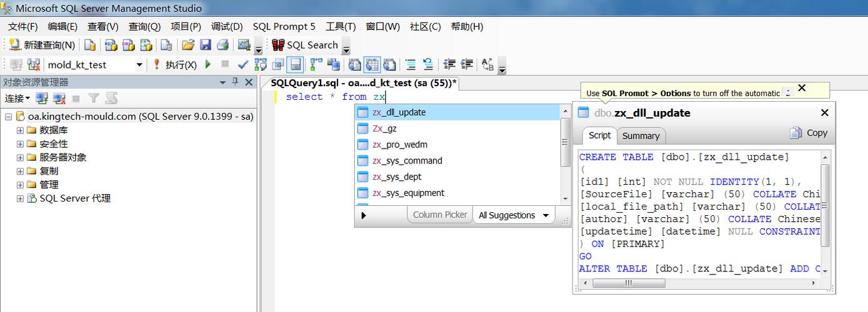The height and width of the screenshot is (312, 868).
Task: Select zx_sys_command suggestion
Action: (457, 161)
